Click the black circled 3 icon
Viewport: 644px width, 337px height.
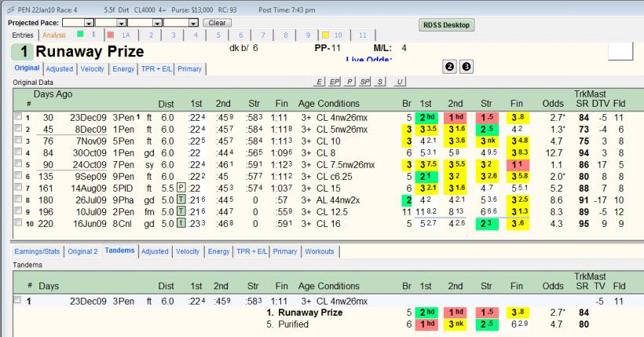(x=467, y=67)
